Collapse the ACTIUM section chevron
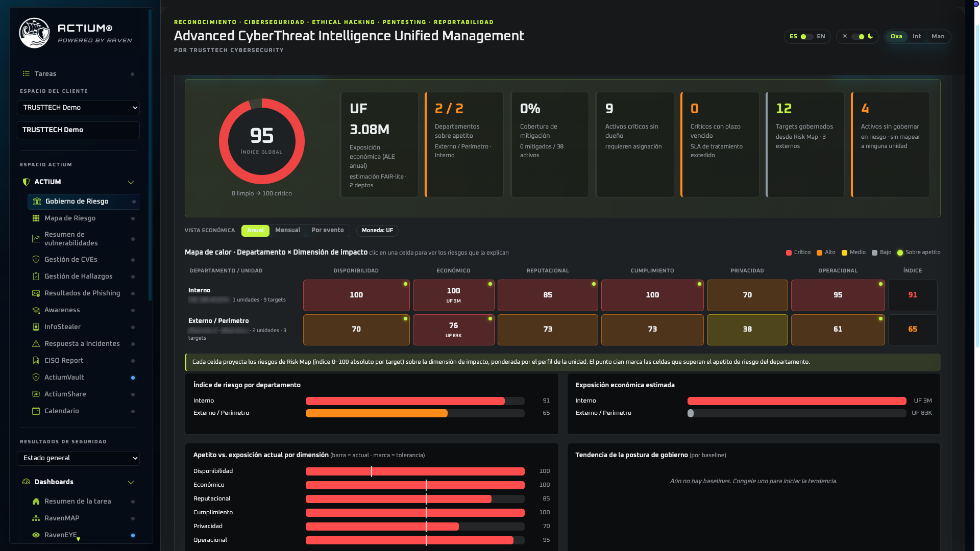This screenshot has width=980, height=551. click(131, 182)
